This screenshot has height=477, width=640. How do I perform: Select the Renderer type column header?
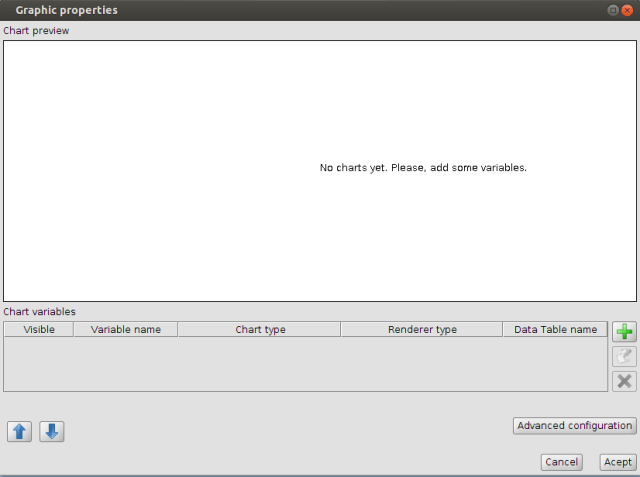point(422,329)
